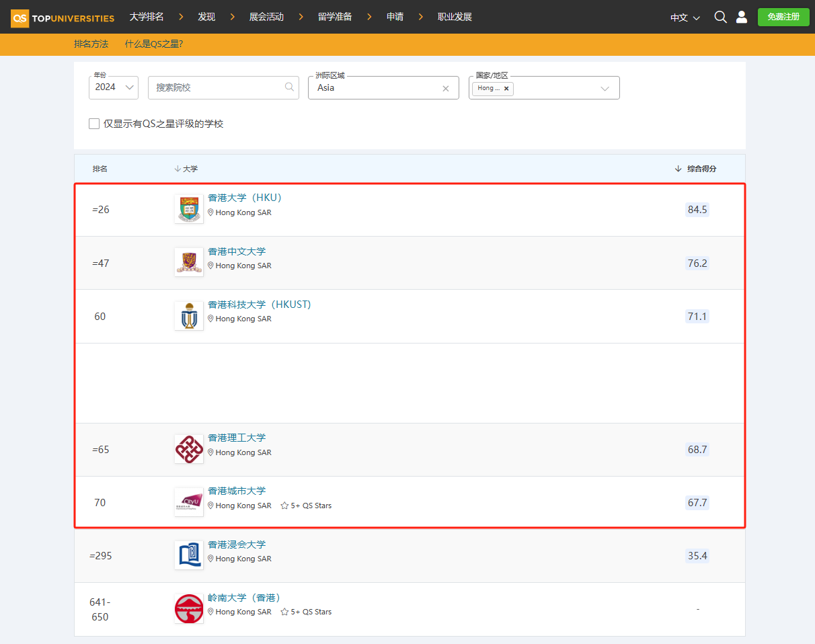Clear the Asia region selection
815x644 pixels.
tap(445, 88)
